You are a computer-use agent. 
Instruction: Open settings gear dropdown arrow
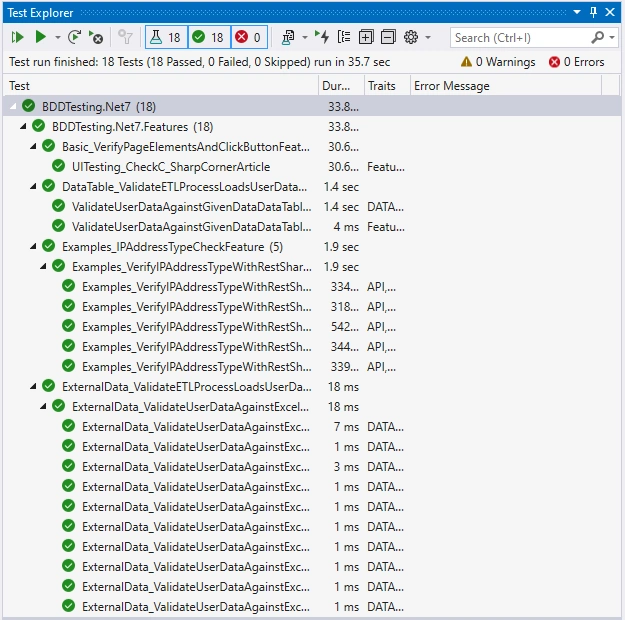[x=428, y=37]
